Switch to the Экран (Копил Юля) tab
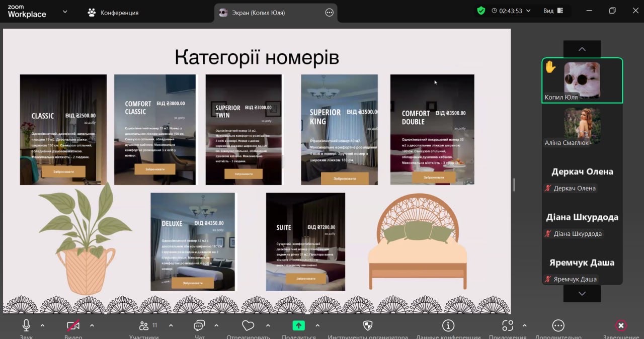Screen dimensions: 644x339 [275, 13]
